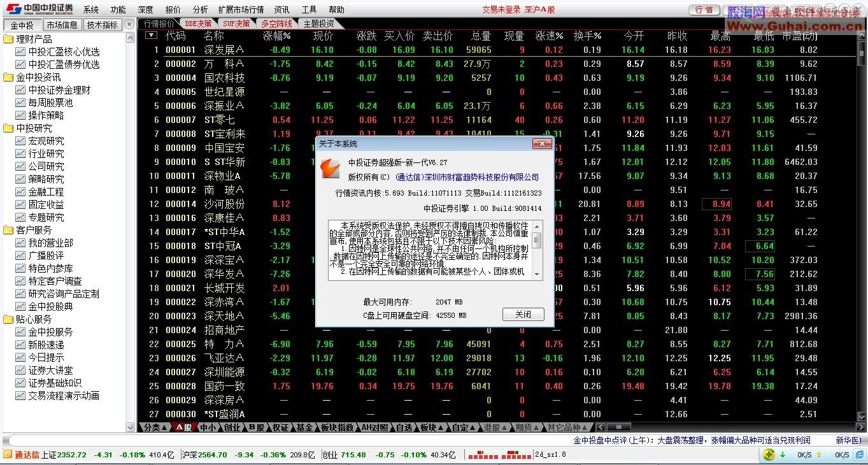Sort by the 总量 column header
The height and width of the screenshot is (465, 868).
pyautogui.click(x=481, y=36)
